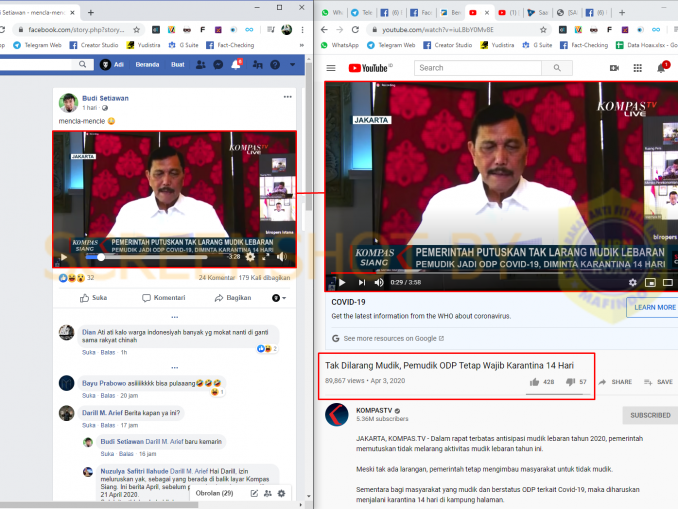The image size is (678, 509).
Task: Expand Facebook account dropdown arrow
Action: 293,64
